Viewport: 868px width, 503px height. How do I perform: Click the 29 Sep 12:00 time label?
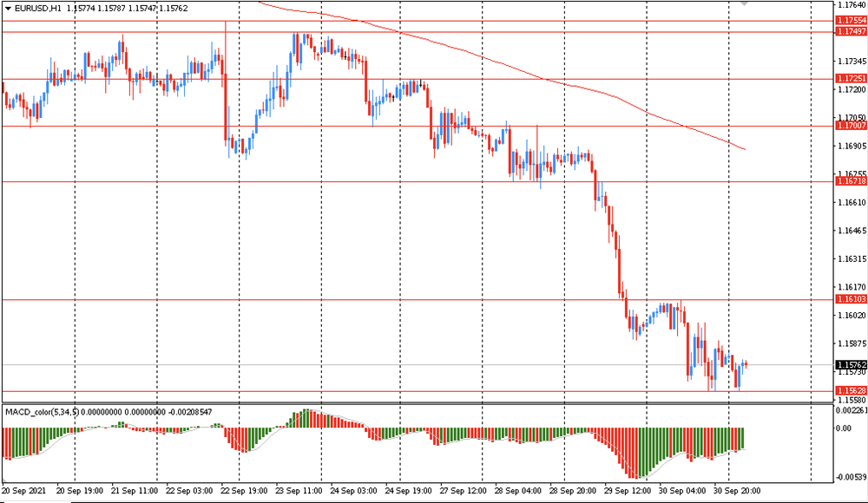pos(628,491)
